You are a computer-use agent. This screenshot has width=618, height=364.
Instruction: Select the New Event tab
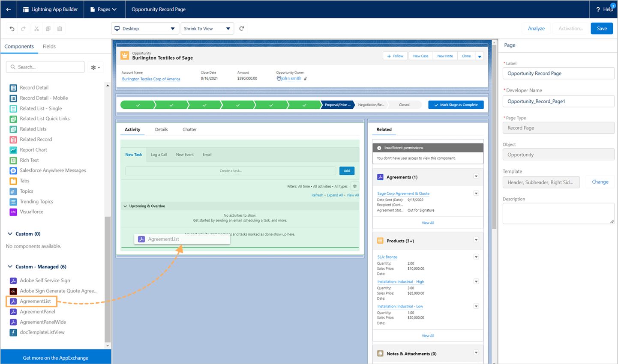click(185, 155)
